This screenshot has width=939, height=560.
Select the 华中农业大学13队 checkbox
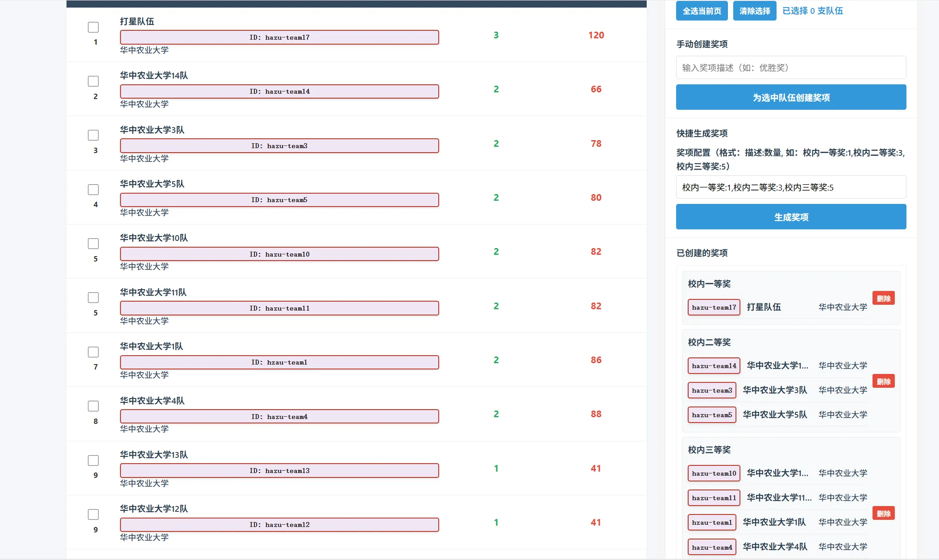pyautogui.click(x=93, y=460)
